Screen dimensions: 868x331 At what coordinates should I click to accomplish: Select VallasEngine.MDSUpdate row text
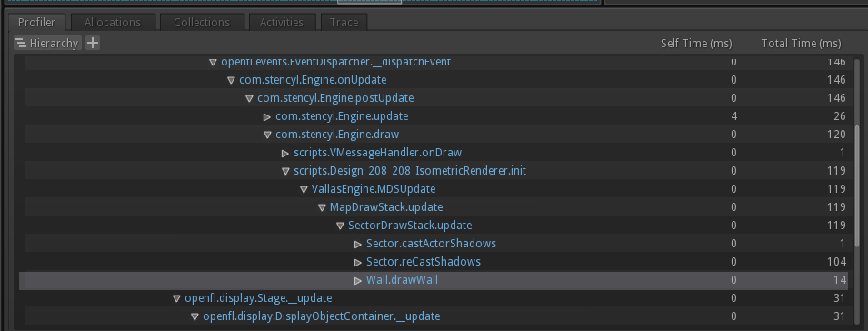point(374,189)
